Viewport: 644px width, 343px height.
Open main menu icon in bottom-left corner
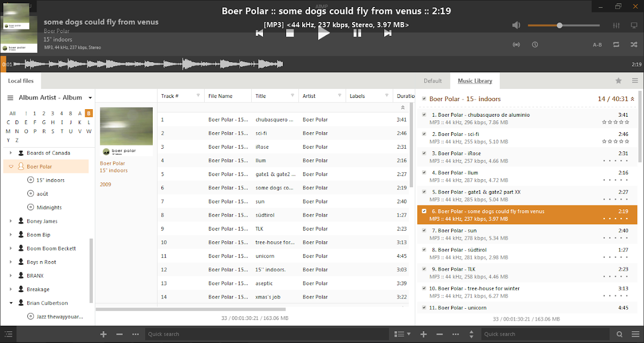tap(8, 334)
